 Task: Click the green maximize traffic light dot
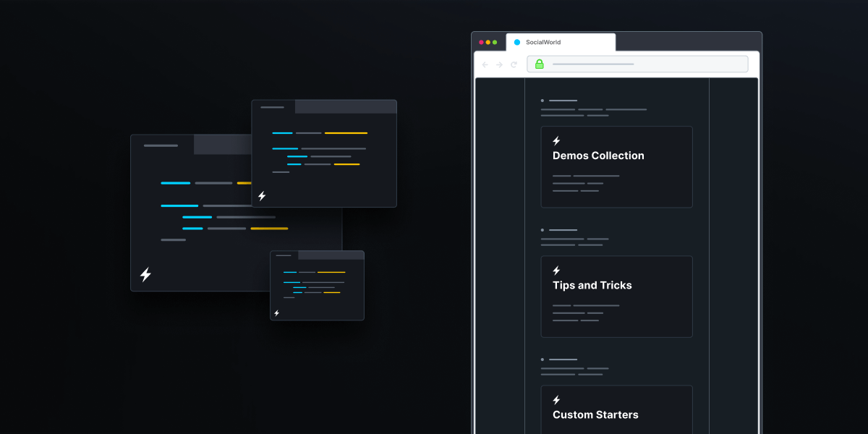(x=493, y=42)
